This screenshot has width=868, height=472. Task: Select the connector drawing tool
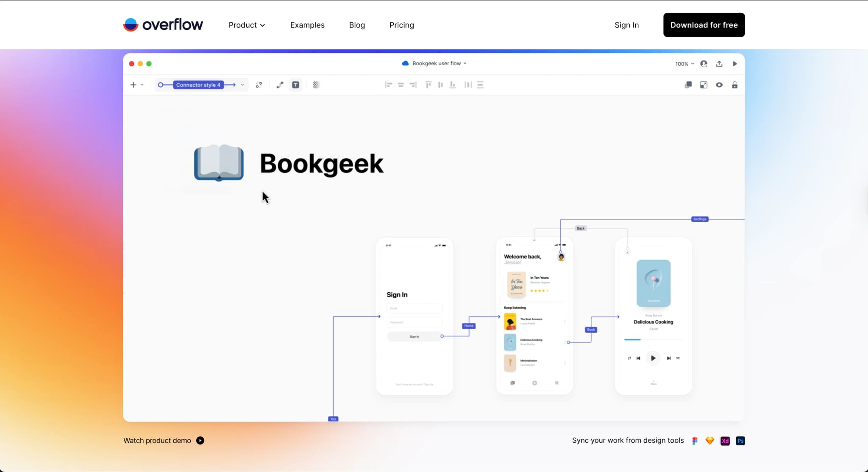pos(280,85)
